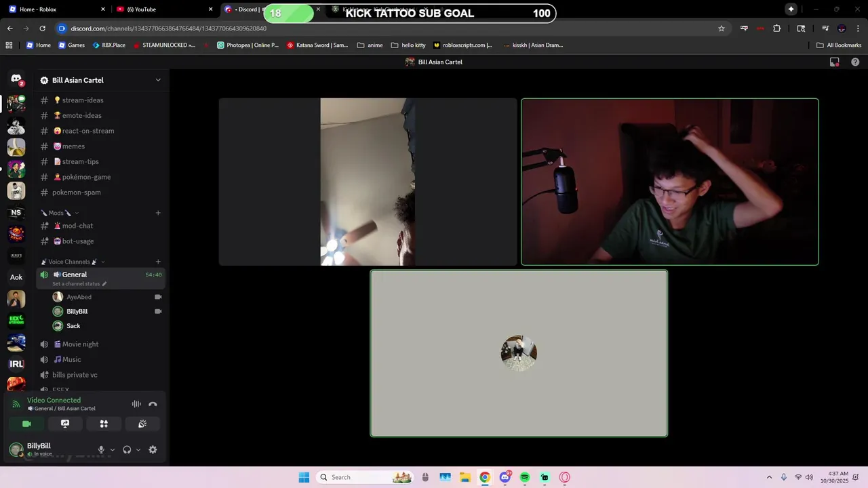
Task: Focus the webcam tile with microphone
Action: tap(670, 182)
